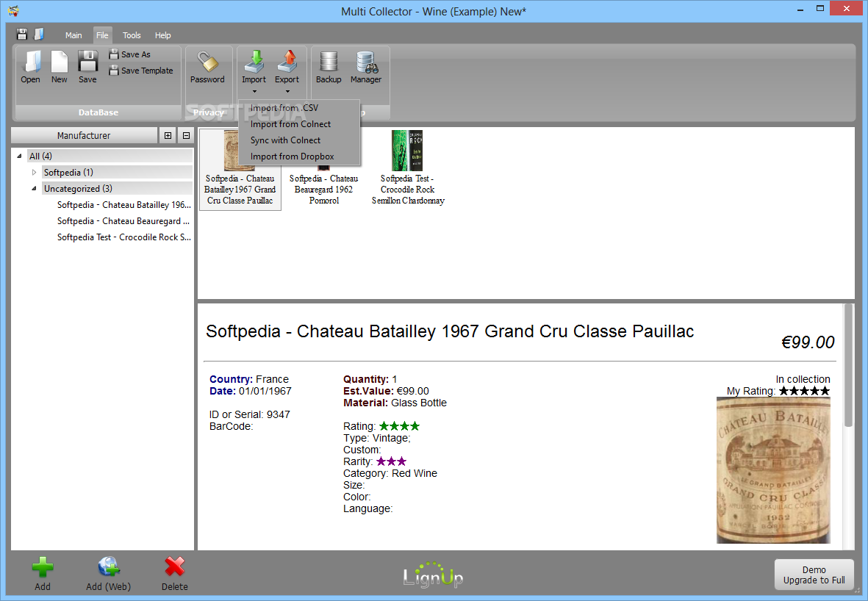Click the Add green plus icon

[43, 574]
